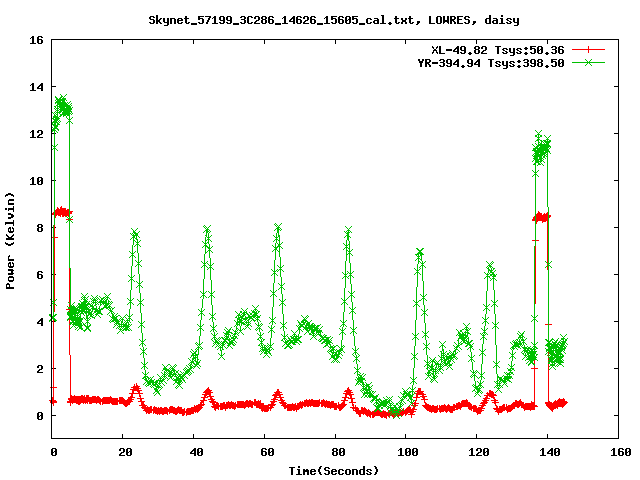Click the red calibration plateau near 138 seconds

pyautogui.click(x=542, y=217)
